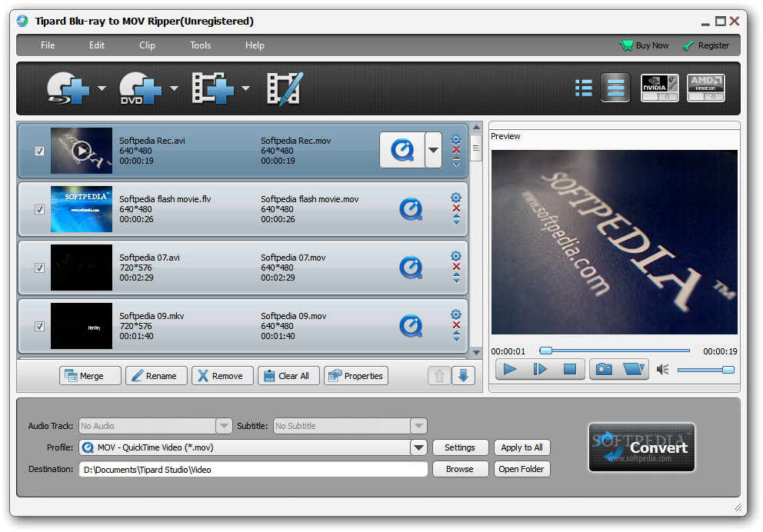Click the Clear All button
Viewport: 763px width, 532px height.
(x=288, y=375)
